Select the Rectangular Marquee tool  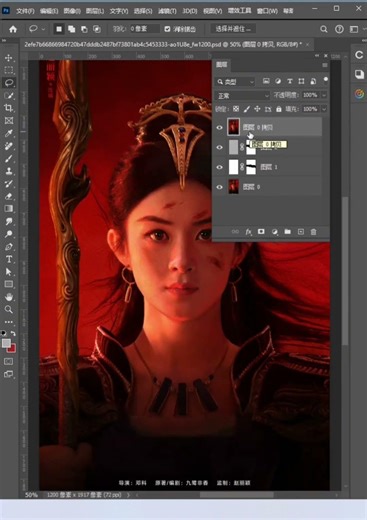9,70
